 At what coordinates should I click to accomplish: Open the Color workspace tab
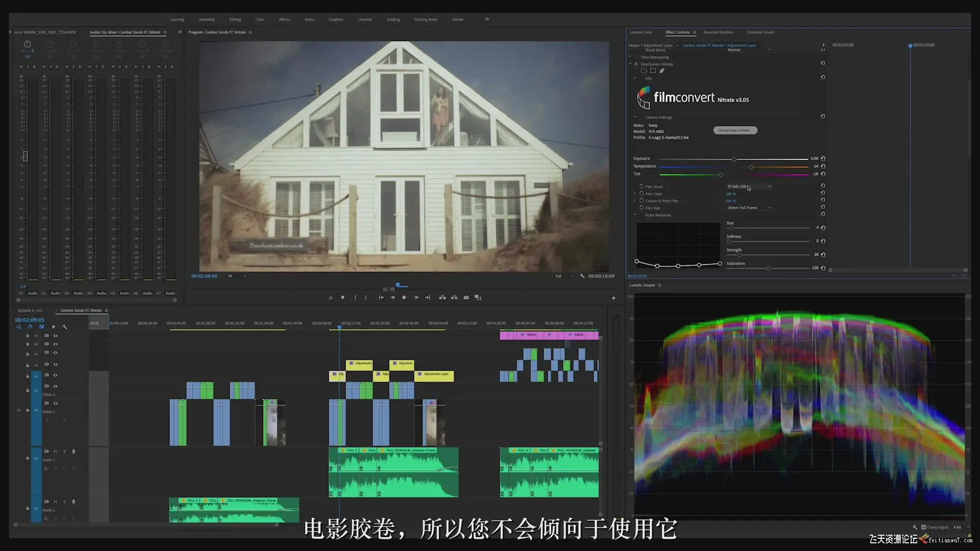(x=259, y=19)
